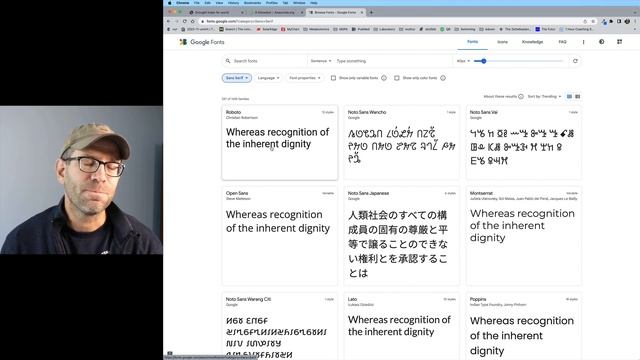
Task: Enable Show only variable fonts
Action: [333, 78]
